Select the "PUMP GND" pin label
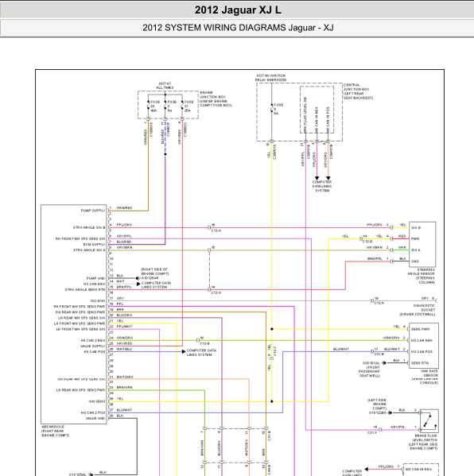 tap(95, 278)
